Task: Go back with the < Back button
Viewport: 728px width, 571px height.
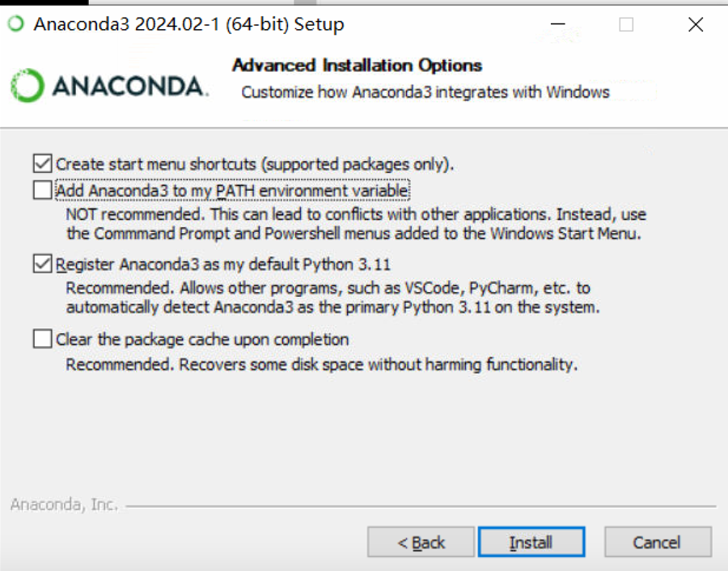Action: coord(421,542)
